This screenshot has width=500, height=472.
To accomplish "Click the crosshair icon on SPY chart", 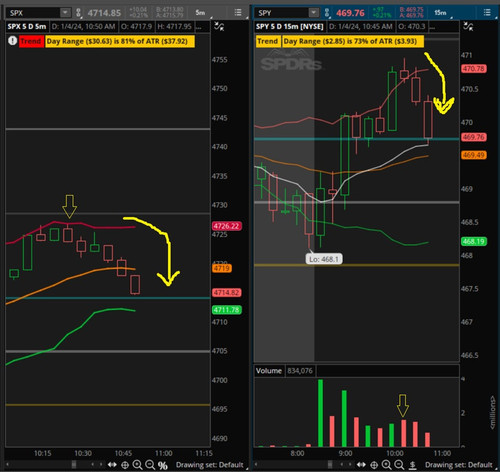I will click(374, 465).
